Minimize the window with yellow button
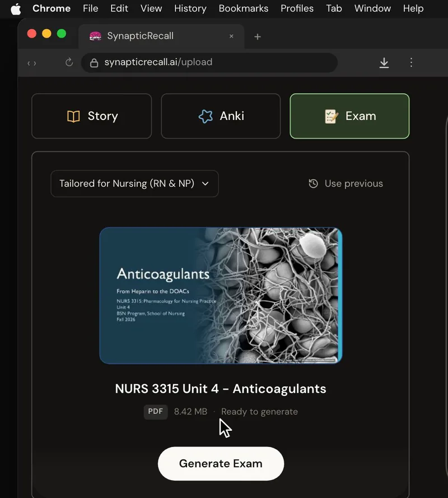Image resolution: width=448 pixels, height=498 pixels. pos(46,34)
